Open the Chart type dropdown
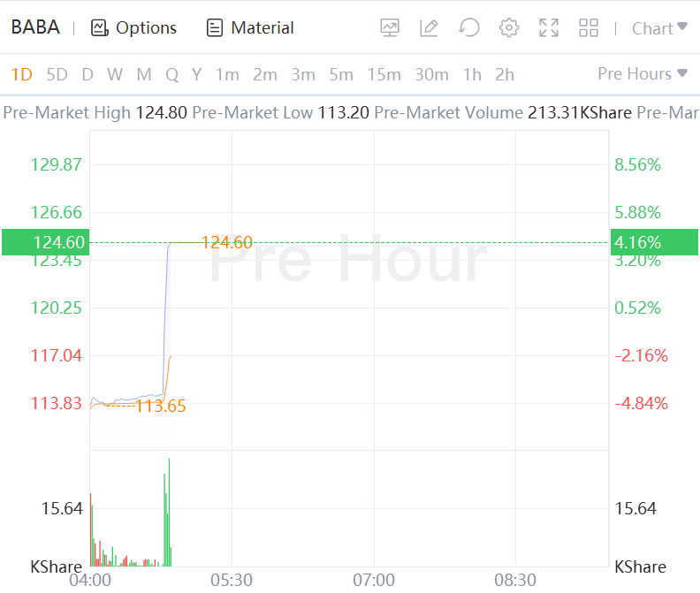Screen dimensions: 700x593 [659, 28]
